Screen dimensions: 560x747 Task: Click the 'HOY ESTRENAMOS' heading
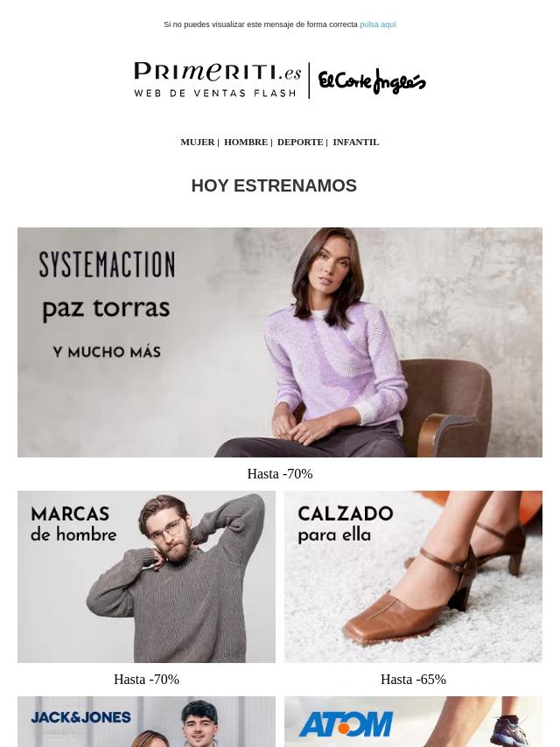(274, 185)
